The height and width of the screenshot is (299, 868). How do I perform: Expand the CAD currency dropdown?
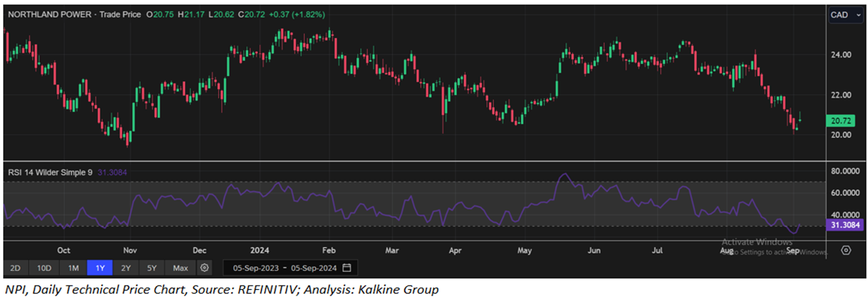pos(845,15)
